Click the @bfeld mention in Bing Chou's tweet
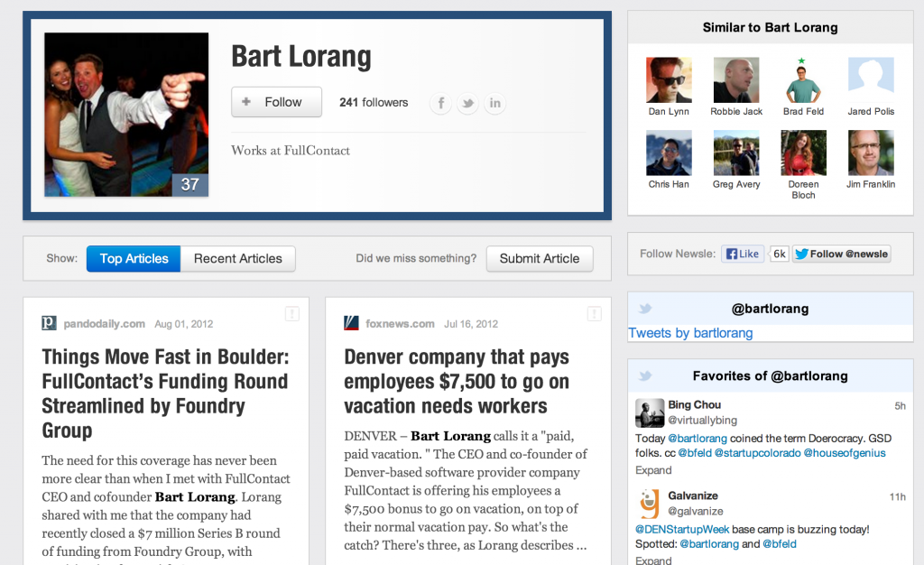 tap(695, 453)
